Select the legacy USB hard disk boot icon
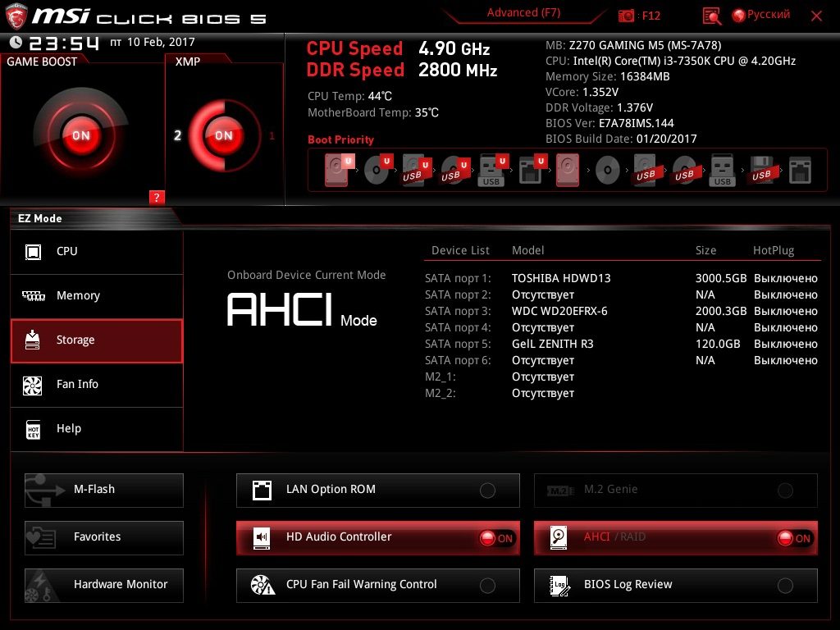 [x=646, y=170]
